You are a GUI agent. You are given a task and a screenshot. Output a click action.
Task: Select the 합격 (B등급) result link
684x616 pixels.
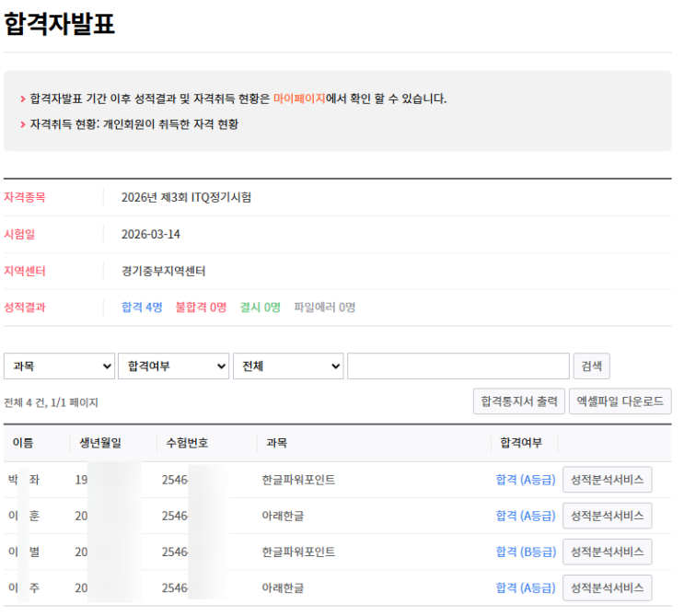tap(525, 552)
